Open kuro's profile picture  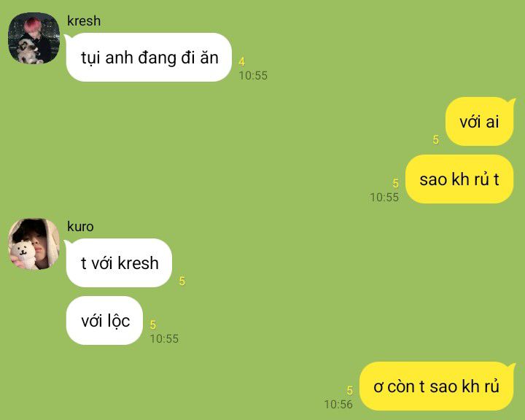point(34,244)
